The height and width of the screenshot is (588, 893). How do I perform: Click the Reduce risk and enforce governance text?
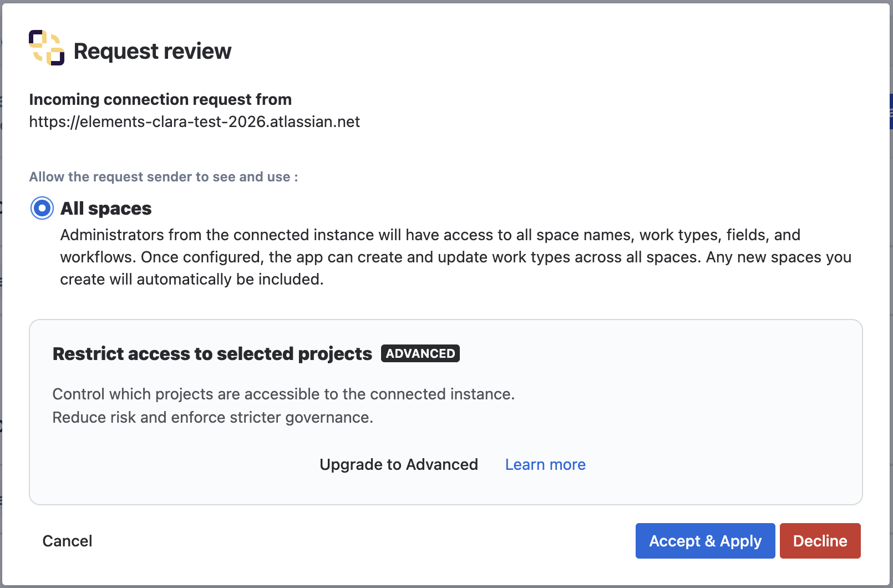[x=213, y=417]
